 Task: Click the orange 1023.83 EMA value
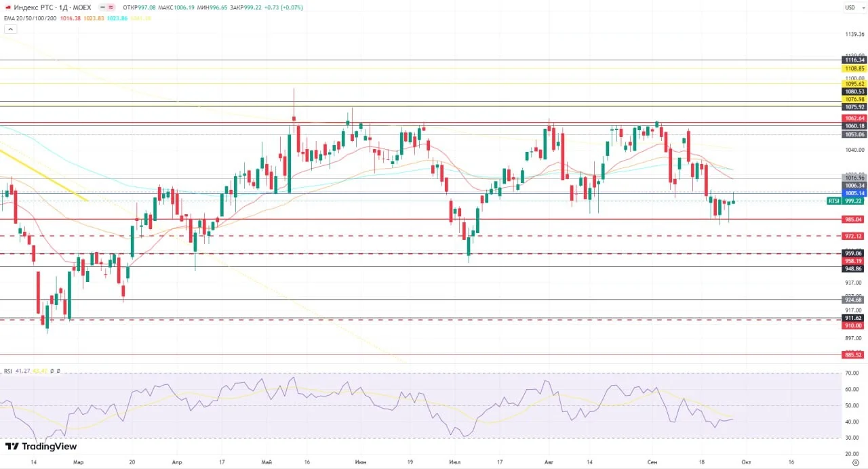[94, 18]
